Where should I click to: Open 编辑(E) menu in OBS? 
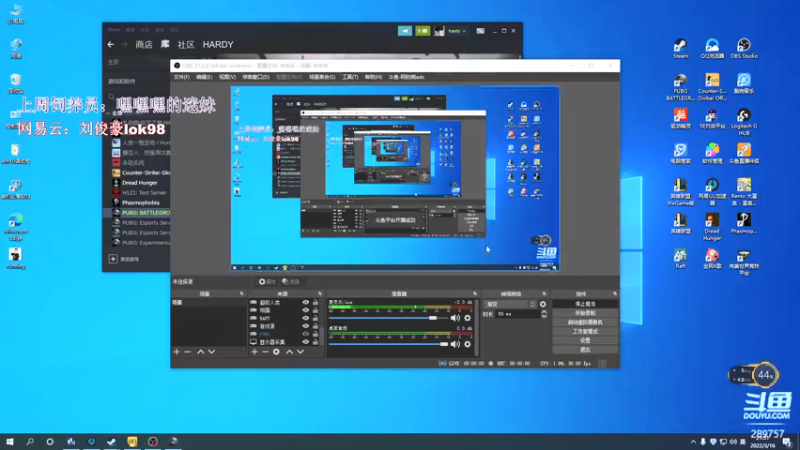(x=204, y=77)
